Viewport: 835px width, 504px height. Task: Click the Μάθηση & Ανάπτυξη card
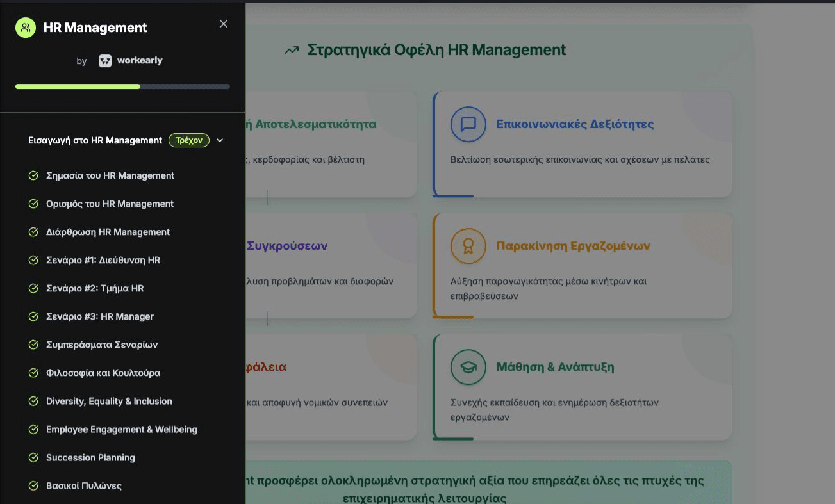583,386
